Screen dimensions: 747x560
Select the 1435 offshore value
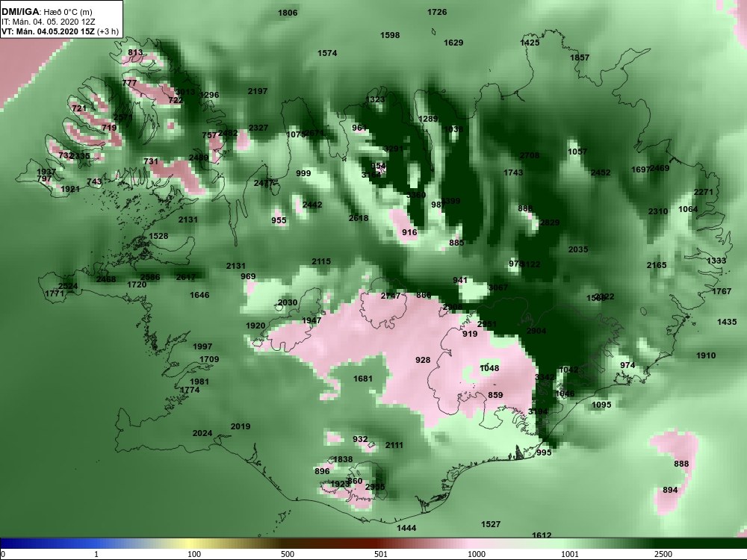click(727, 322)
